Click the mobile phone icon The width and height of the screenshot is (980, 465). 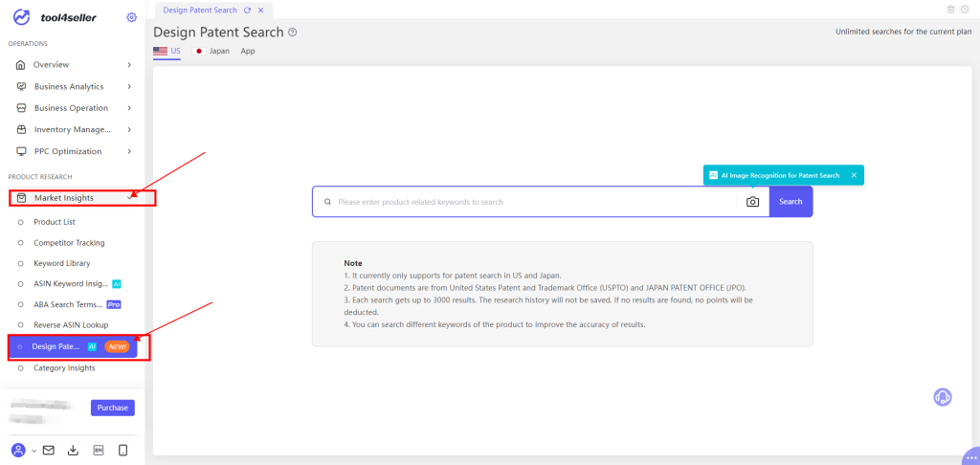pyautogui.click(x=122, y=450)
